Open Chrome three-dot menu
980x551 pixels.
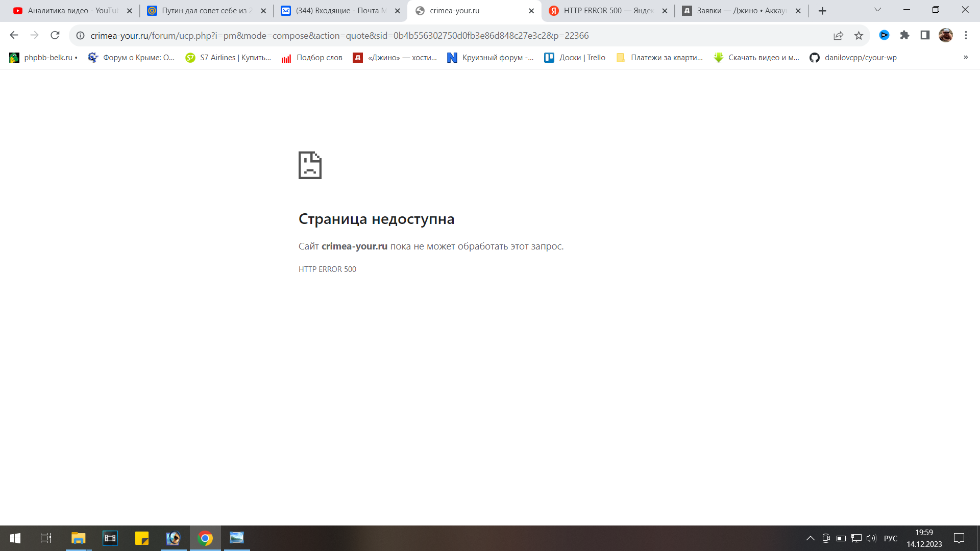click(966, 35)
